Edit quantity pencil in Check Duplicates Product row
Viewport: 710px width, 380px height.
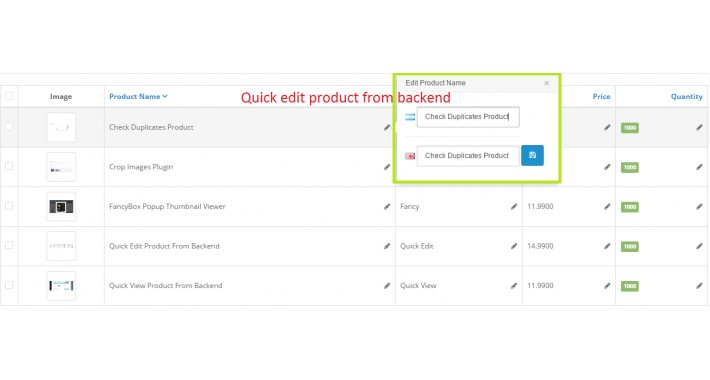[699, 127]
